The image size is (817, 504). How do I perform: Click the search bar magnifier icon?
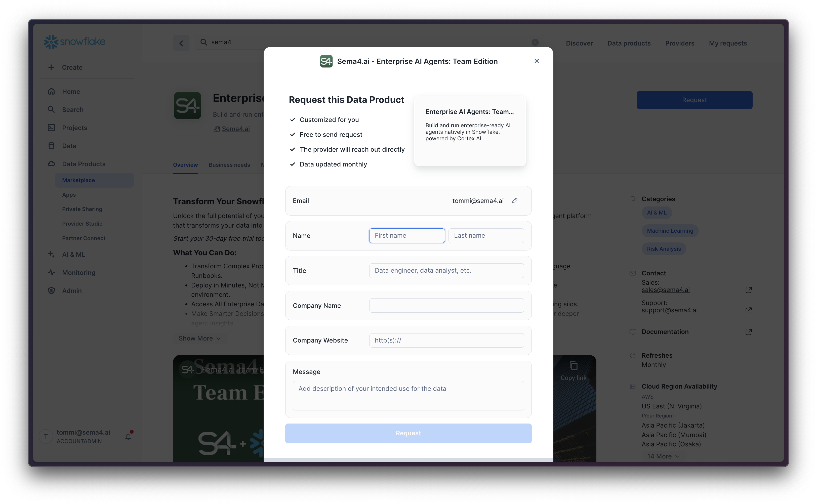click(203, 42)
